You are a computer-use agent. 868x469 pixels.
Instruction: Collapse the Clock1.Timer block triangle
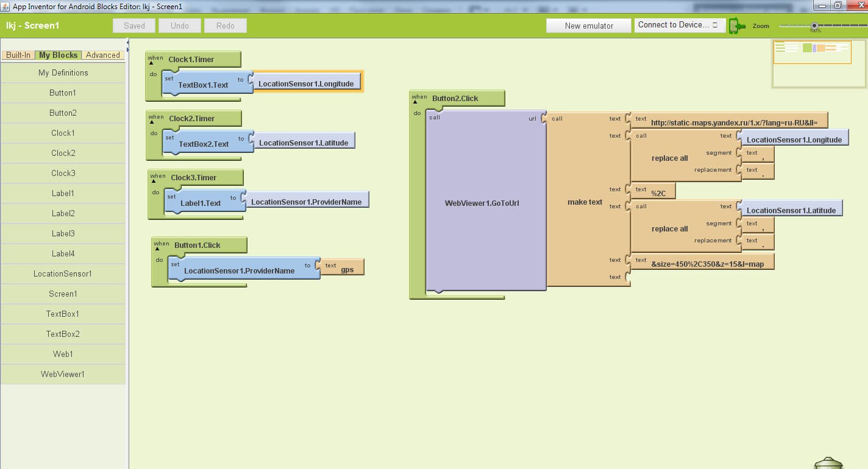tap(152, 63)
